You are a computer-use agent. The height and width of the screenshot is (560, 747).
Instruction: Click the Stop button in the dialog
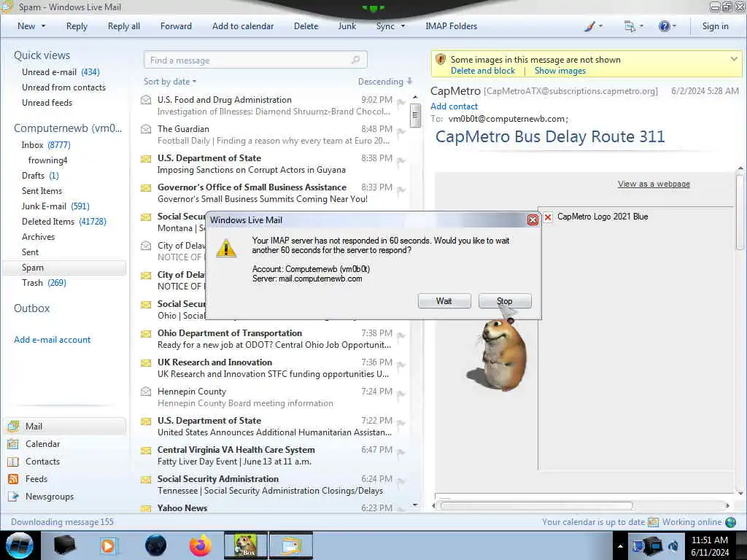click(505, 301)
